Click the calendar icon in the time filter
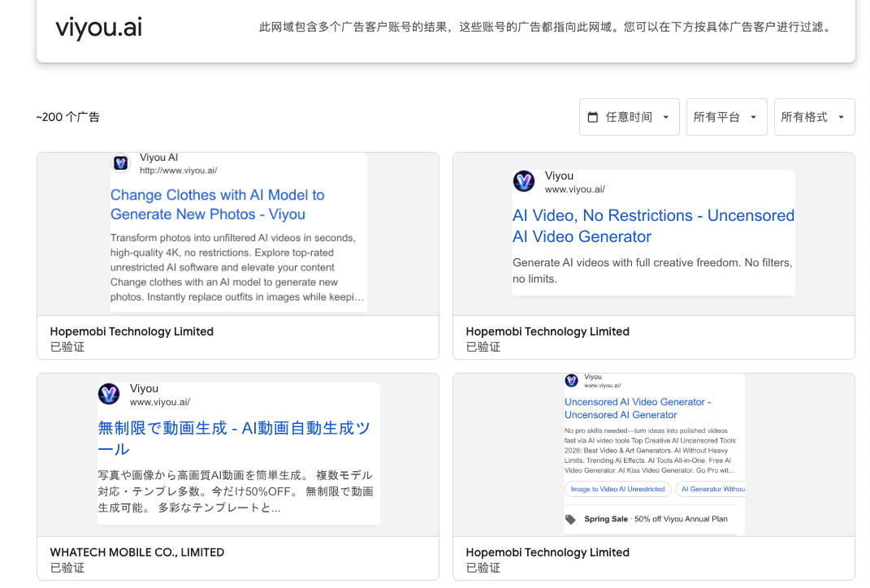870x588 pixels. point(593,117)
